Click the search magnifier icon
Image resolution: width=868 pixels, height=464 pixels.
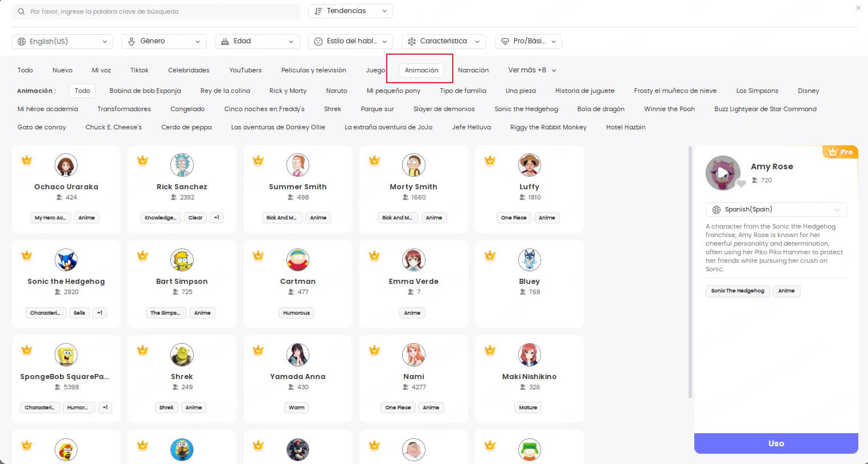point(22,11)
